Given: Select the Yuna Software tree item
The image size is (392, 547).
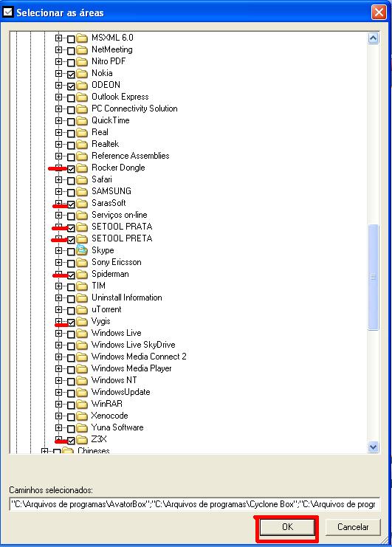Looking at the screenshot, I should click(x=117, y=427).
